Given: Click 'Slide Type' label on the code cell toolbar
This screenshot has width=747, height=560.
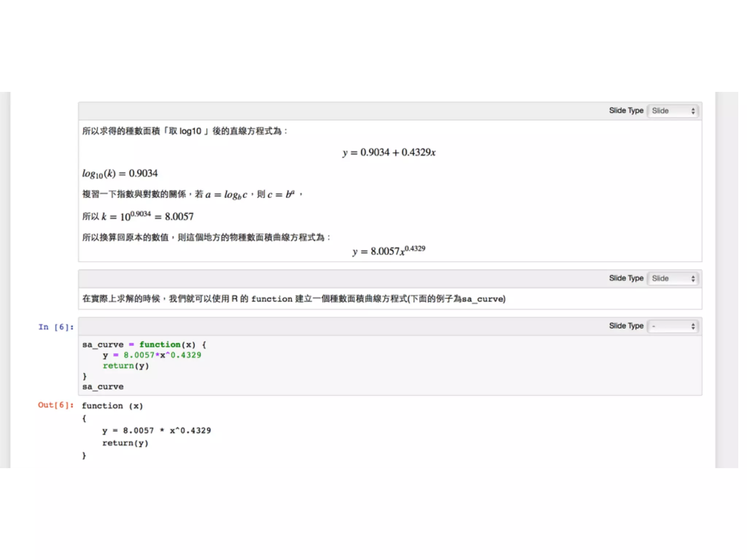Looking at the screenshot, I should [x=626, y=326].
